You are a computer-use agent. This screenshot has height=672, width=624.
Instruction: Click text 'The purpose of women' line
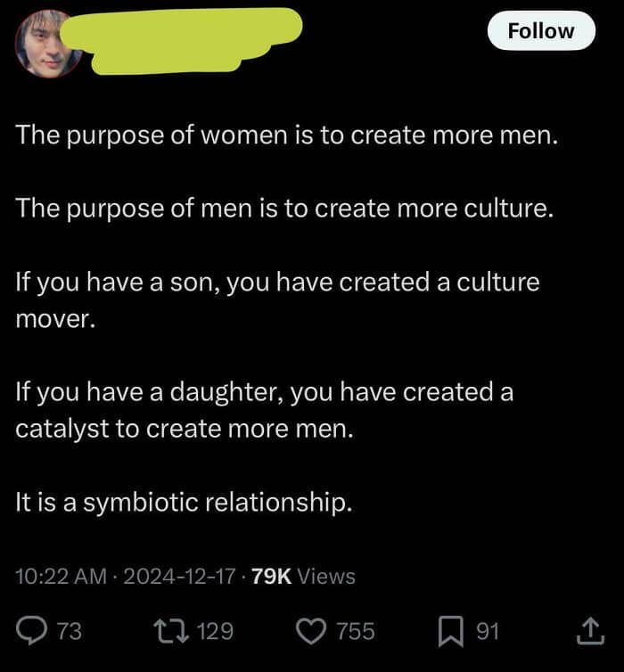point(287,135)
